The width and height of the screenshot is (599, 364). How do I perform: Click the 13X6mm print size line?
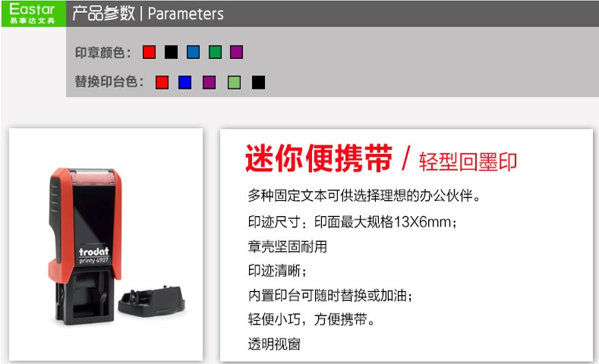tap(352, 221)
